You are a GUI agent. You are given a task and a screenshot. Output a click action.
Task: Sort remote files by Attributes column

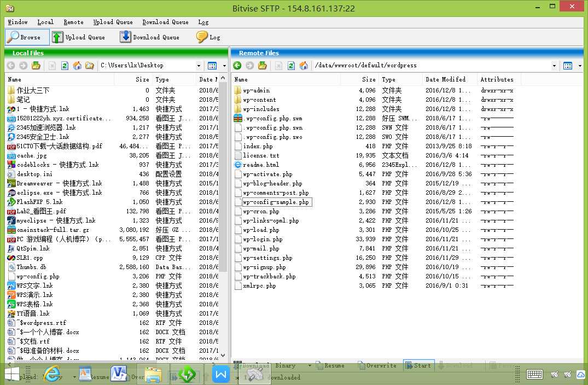(x=499, y=79)
